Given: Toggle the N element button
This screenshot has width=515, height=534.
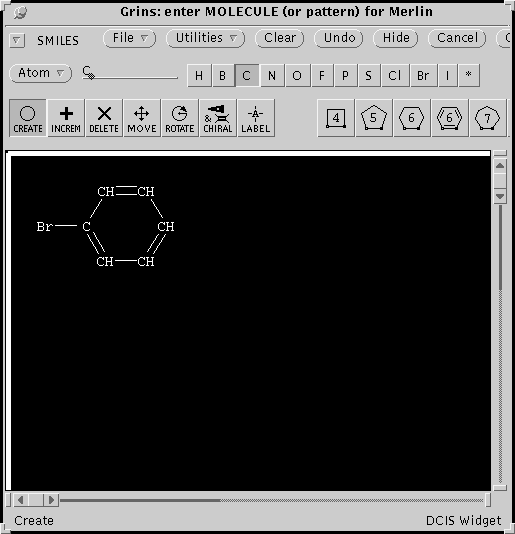Looking at the screenshot, I should click(x=272, y=75).
